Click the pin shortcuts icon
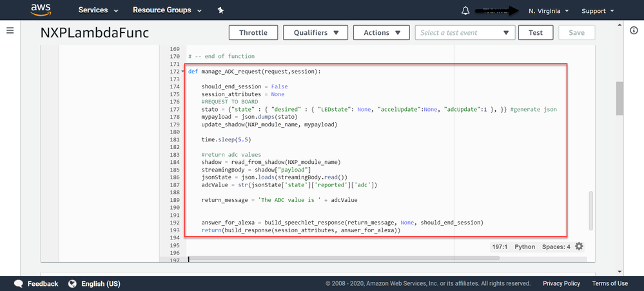This screenshot has height=291, width=644. pyautogui.click(x=220, y=11)
